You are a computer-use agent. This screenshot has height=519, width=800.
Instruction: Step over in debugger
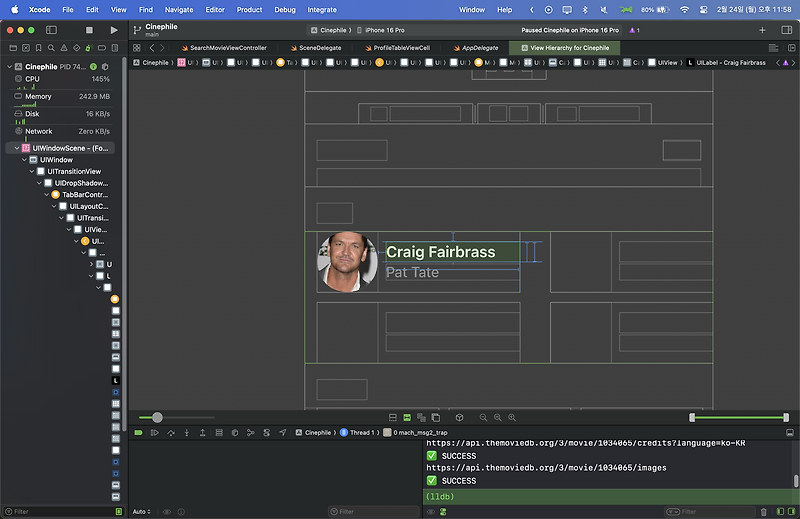tap(171, 433)
